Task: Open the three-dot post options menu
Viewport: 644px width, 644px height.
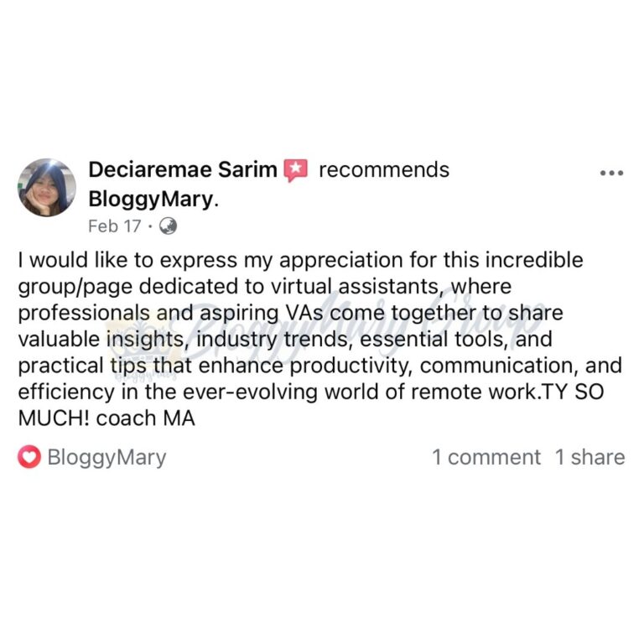Action: 611,173
